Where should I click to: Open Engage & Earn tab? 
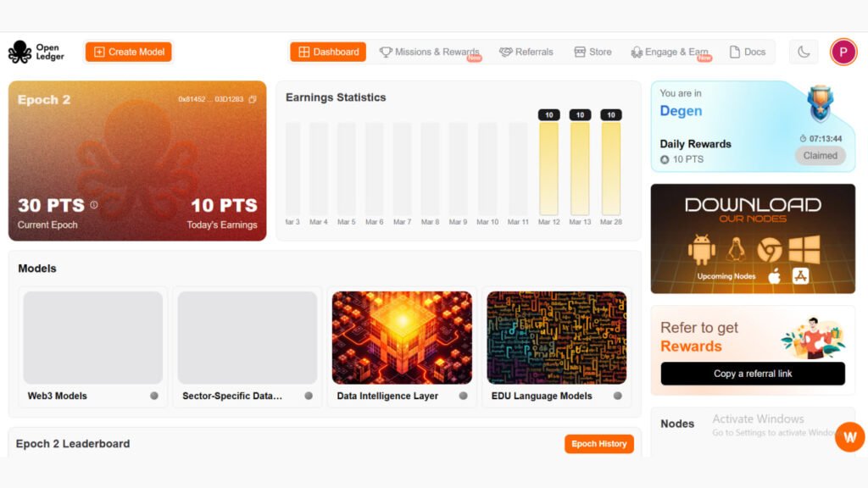click(x=670, y=52)
